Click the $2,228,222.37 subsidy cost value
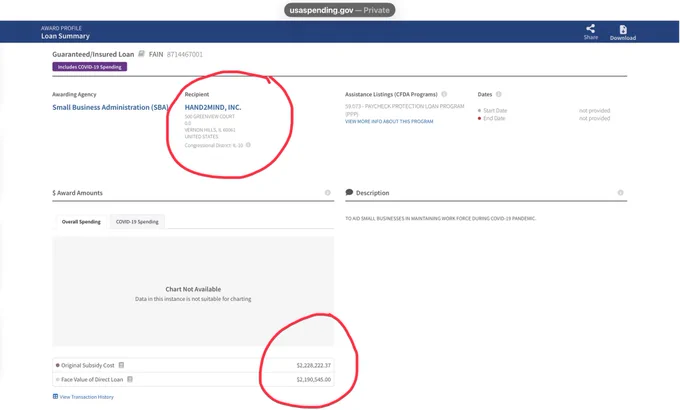The height and width of the screenshot is (410, 680). click(x=314, y=365)
